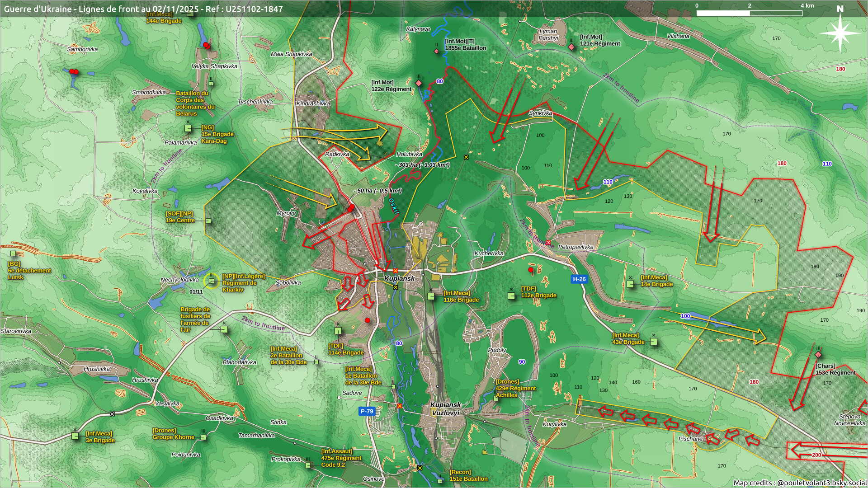Click the 19e Centre SOF unit icon

coord(208,221)
